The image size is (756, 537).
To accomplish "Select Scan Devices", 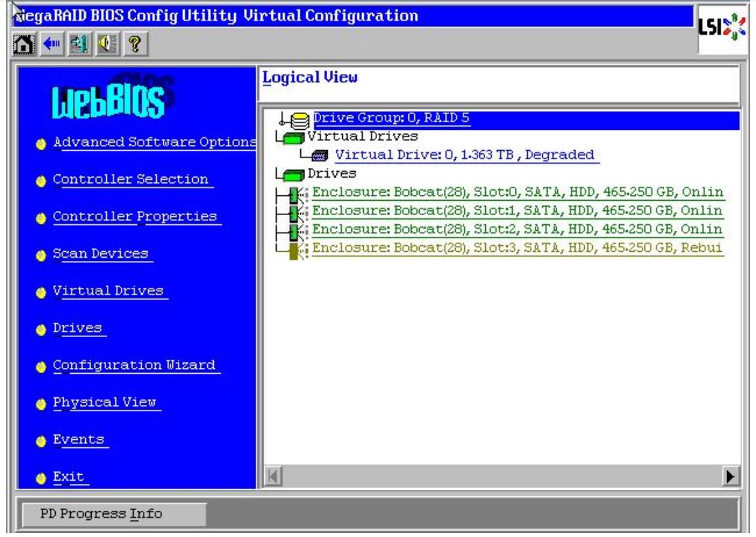I will coord(101,254).
